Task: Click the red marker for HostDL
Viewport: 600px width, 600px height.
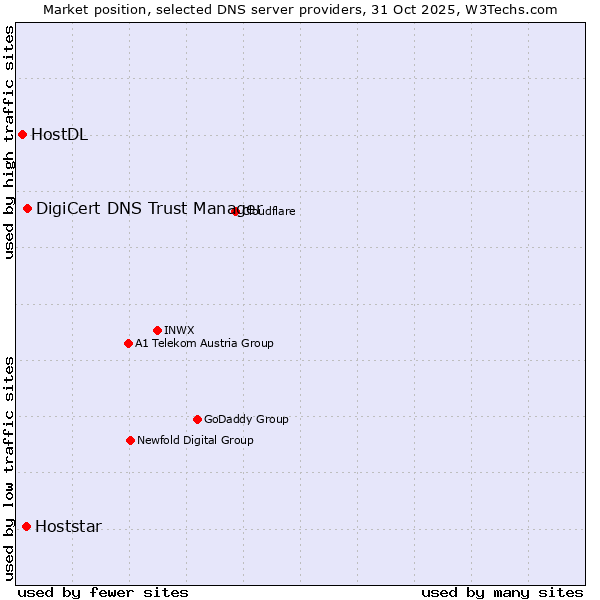Action: pyautogui.click(x=22, y=135)
